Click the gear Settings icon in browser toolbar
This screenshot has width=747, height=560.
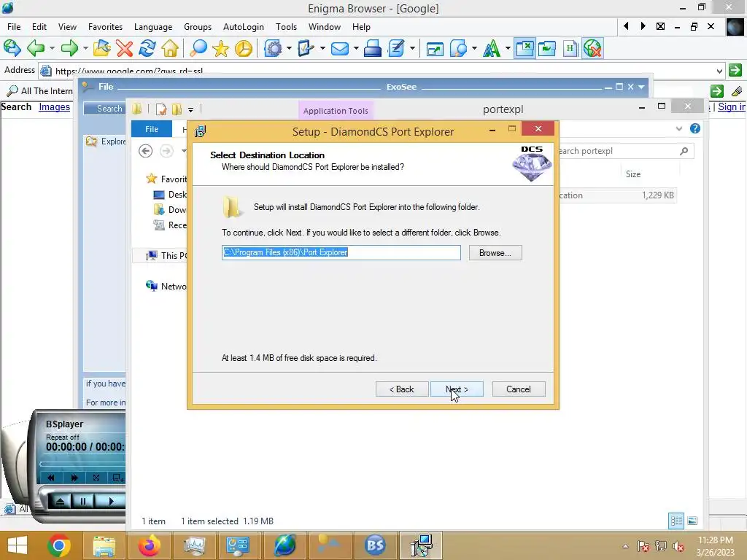click(273, 48)
